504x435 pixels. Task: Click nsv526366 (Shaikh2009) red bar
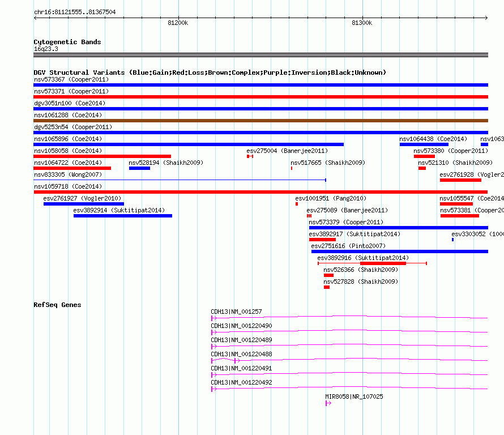click(x=328, y=275)
